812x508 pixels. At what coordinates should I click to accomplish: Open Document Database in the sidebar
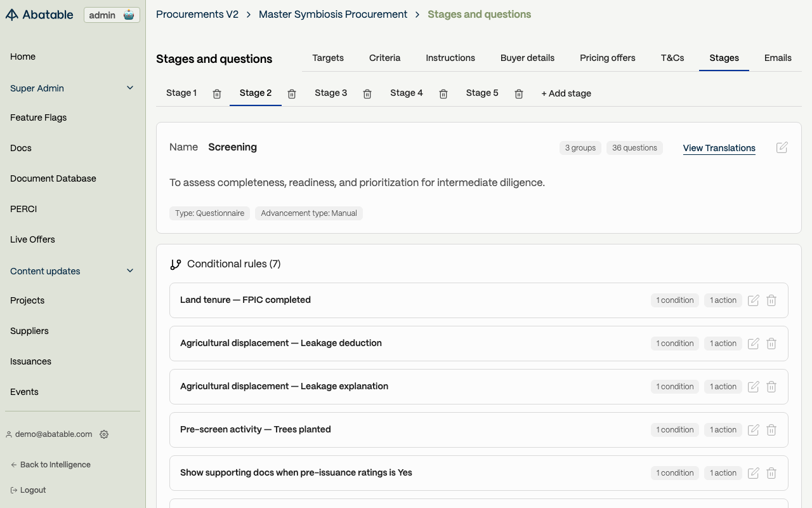(53, 178)
